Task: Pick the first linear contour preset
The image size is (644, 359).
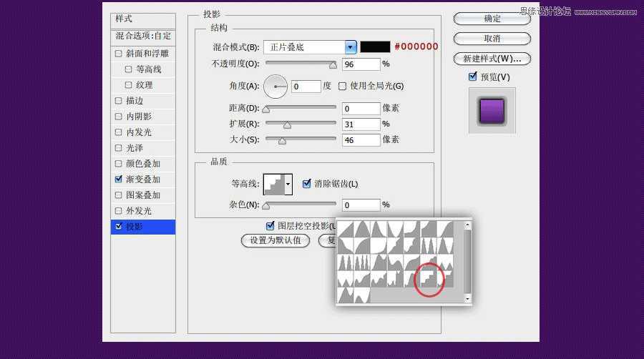Action: coord(346,230)
